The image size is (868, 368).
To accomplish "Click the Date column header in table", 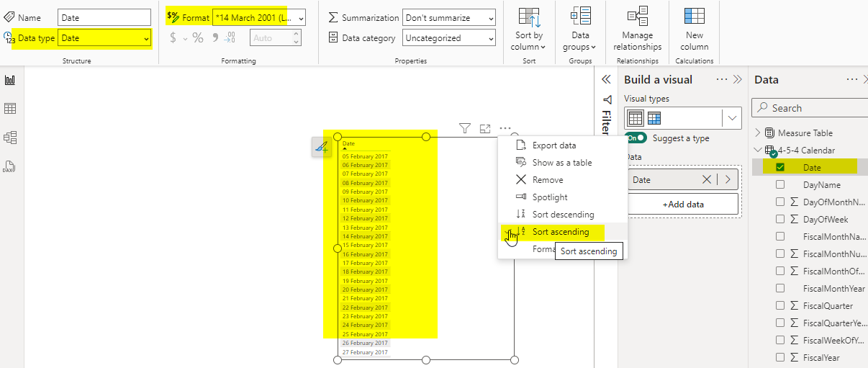I will tap(348, 143).
